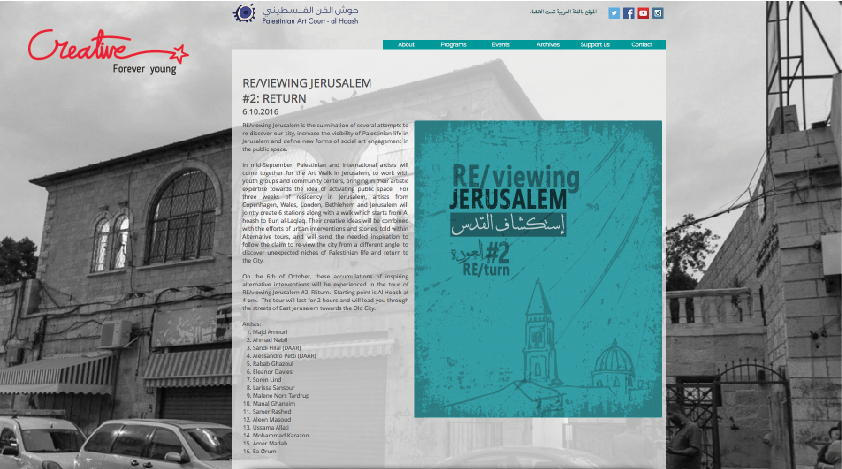Click the RE/VIEWING JERUSALEM #2: RETURN heading

point(306,91)
